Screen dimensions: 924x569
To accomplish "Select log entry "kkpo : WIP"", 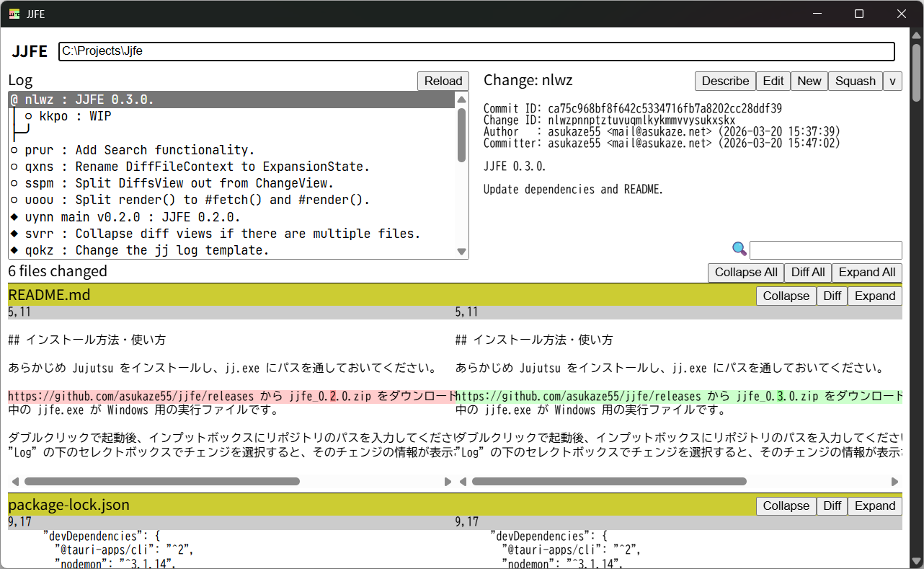I will click(232, 116).
